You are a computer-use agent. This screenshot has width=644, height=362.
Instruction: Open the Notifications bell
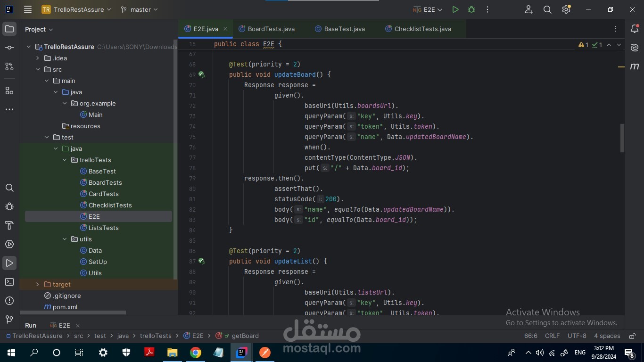tap(635, 29)
